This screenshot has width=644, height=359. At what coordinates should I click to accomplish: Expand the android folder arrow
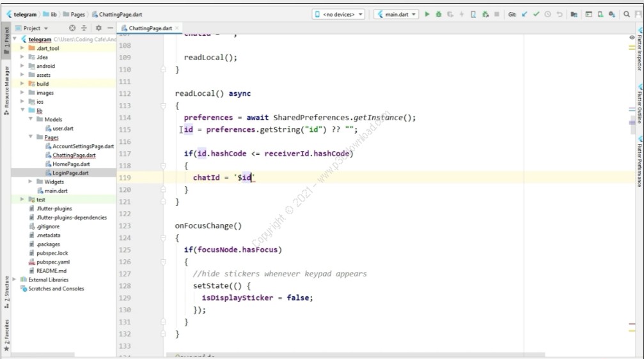tap(22, 66)
